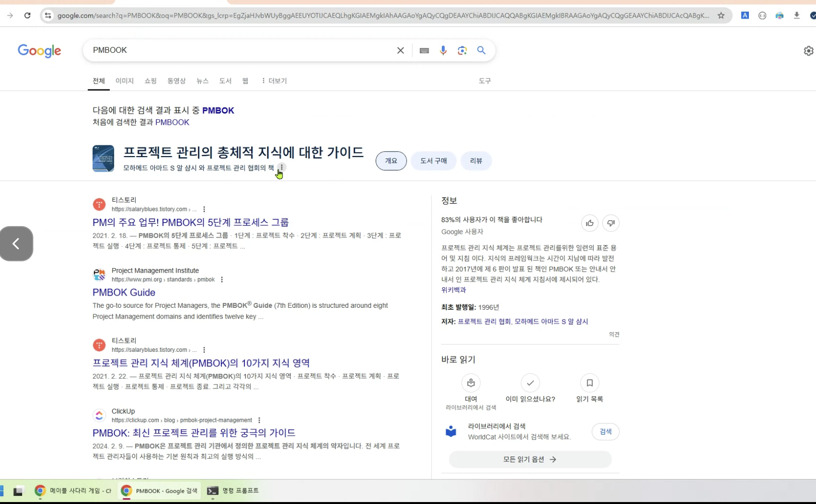Start voice search with the microphone icon
This screenshot has height=504, width=816.
tap(443, 50)
